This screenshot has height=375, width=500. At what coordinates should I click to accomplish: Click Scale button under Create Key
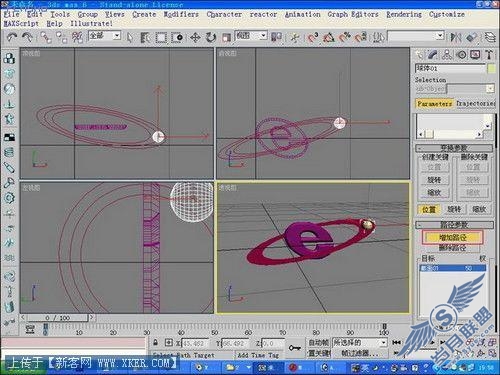[434, 192]
